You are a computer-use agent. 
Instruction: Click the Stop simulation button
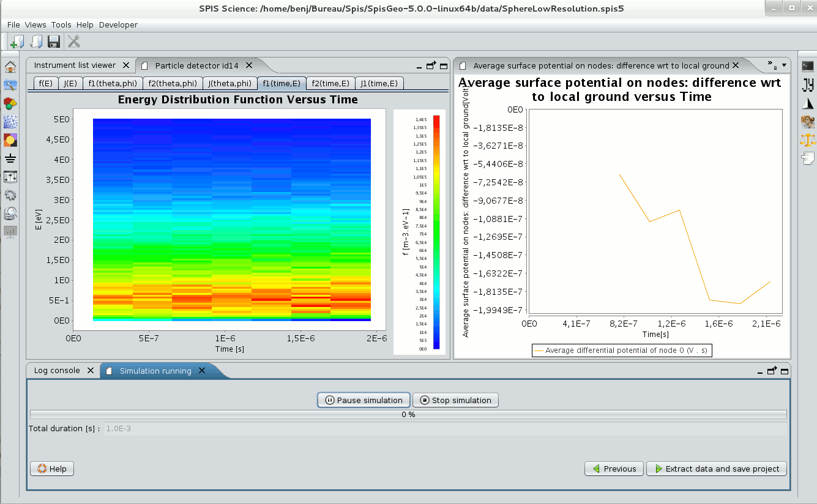tap(455, 400)
